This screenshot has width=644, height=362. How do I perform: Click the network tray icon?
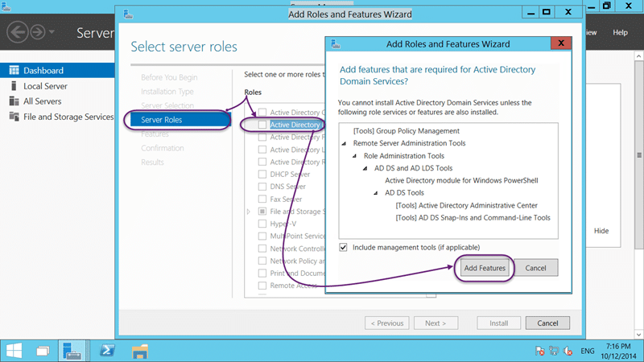click(554, 351)
